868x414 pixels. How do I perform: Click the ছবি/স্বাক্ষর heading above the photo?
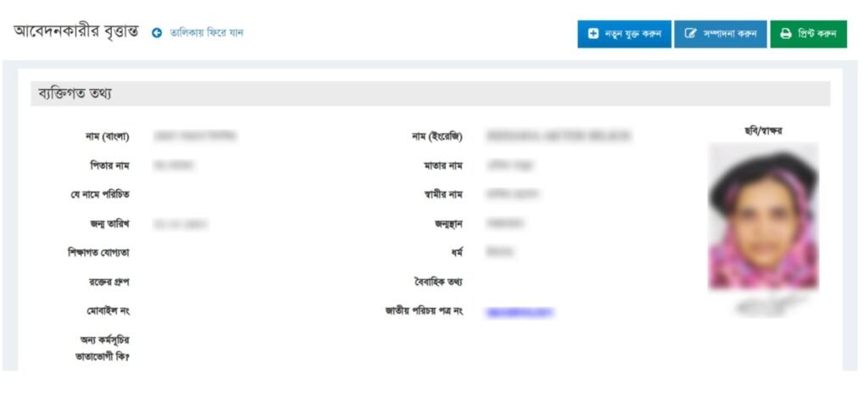pos(762,131)
